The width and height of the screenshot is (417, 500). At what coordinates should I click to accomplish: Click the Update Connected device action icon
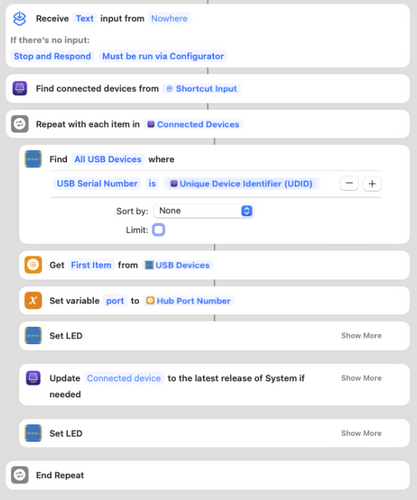point(33,378)
